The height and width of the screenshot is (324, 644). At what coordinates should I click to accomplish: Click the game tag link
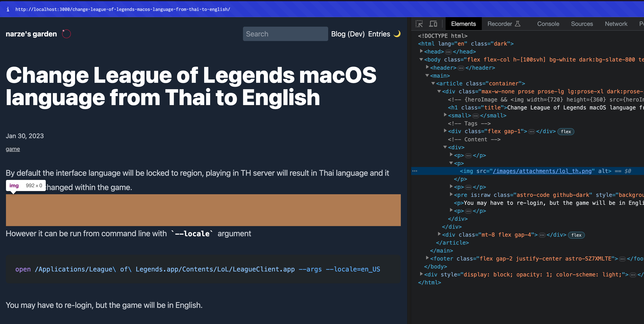point(13,149)
